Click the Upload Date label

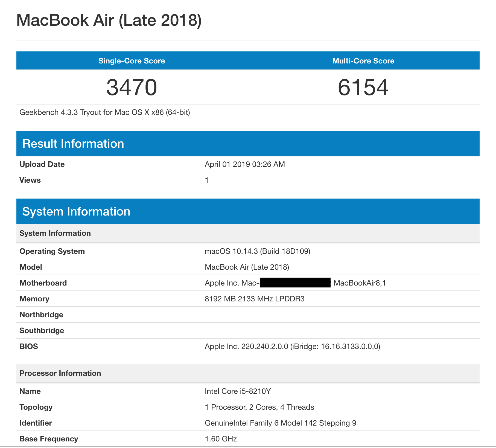(x=42, y=164)
